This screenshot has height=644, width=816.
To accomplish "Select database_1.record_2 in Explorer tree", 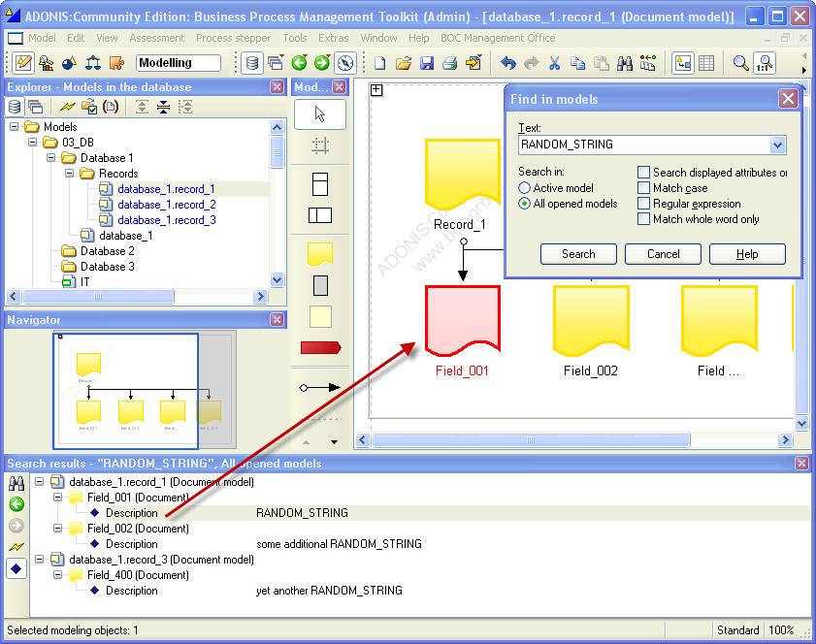I will (x=167, y=205).
